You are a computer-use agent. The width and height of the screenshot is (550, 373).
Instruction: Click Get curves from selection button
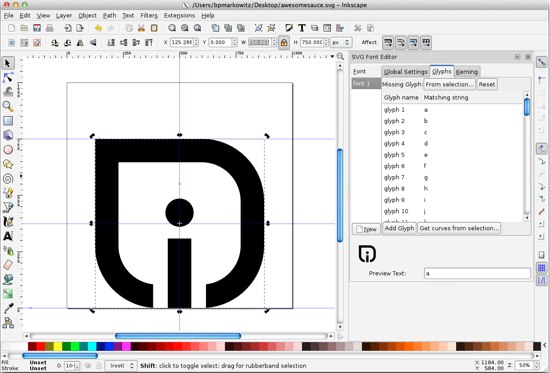(459, 228)
